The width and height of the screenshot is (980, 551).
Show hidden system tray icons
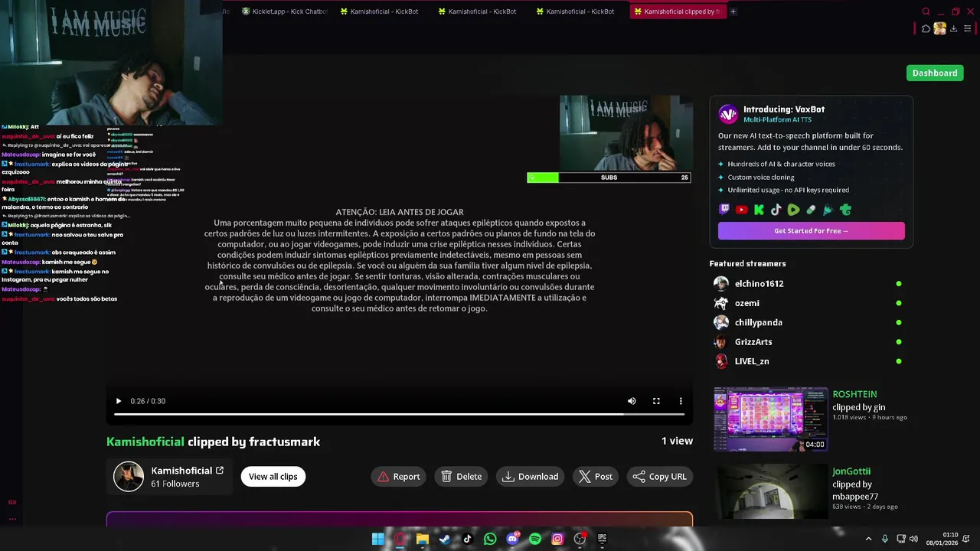868,539
